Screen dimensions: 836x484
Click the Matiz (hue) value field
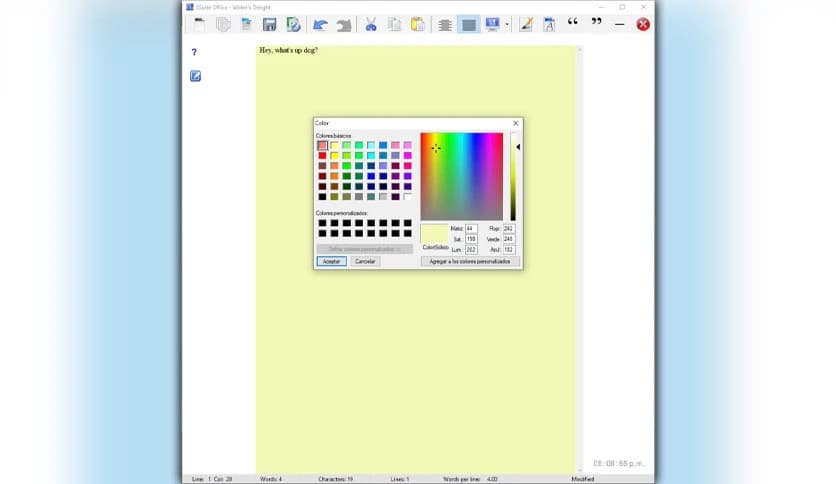pyautogui.click(x=471, y=229)
